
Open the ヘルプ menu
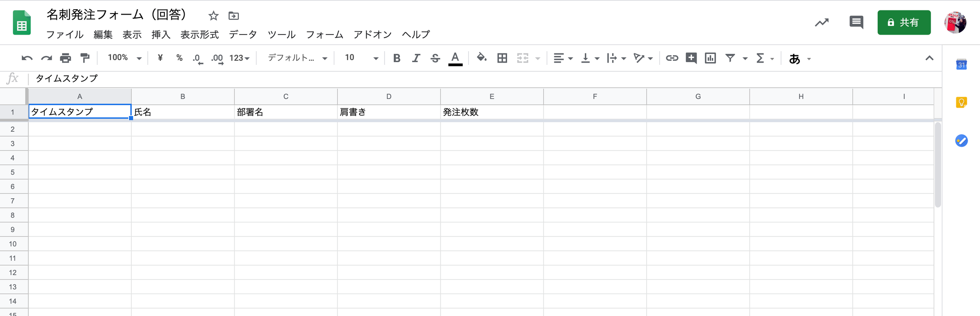tap(416, 35)
